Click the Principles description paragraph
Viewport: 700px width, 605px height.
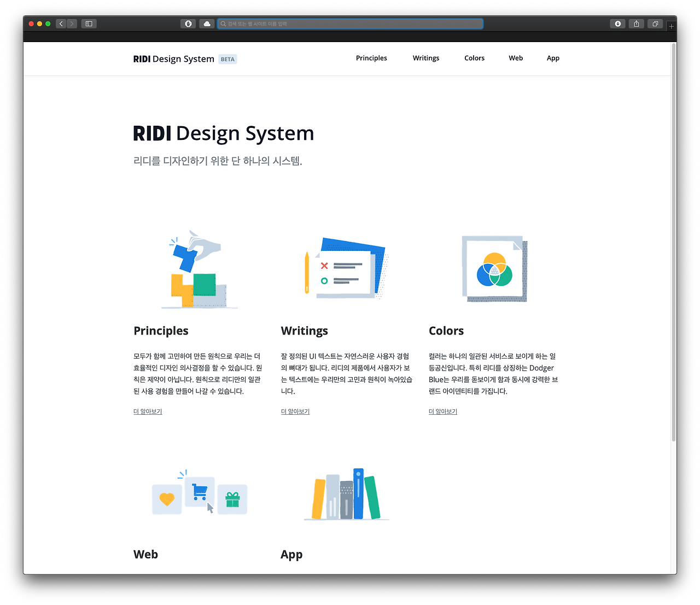point(198,374)
